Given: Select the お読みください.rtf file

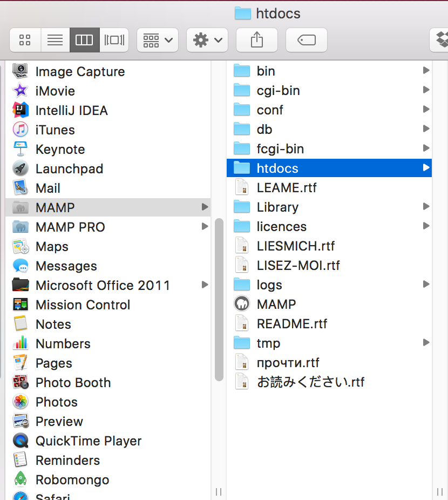Looking at the screenshot, I should tap(329, 382).
